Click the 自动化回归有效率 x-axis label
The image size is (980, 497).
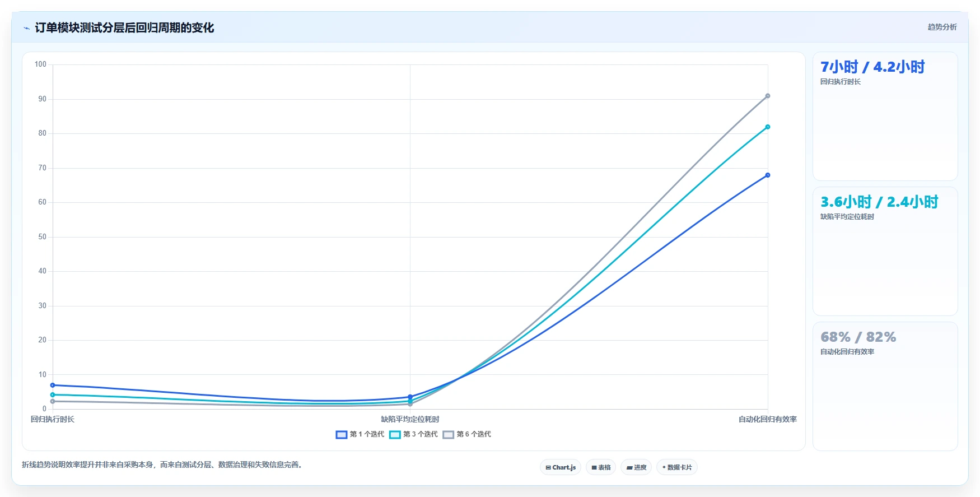(x=768, y=419)
